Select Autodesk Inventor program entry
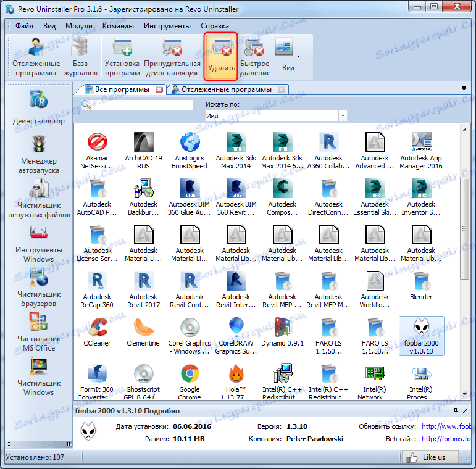 421,197
